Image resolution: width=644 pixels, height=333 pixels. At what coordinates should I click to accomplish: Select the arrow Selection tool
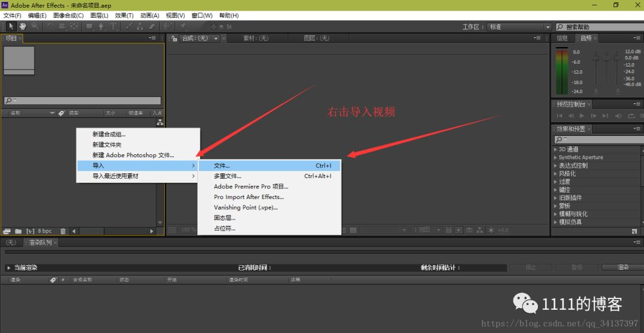coord(11,26)
